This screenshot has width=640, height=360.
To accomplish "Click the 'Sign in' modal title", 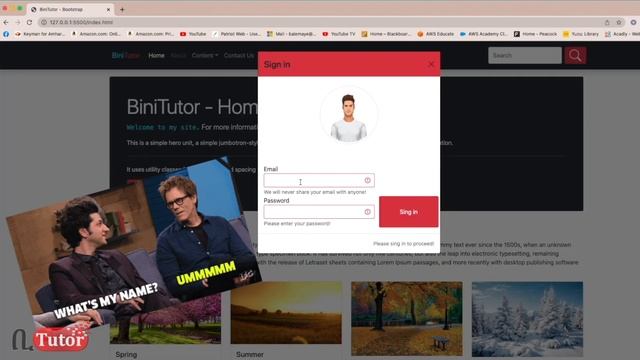I will pyautogui.click(x=277, y=64).
